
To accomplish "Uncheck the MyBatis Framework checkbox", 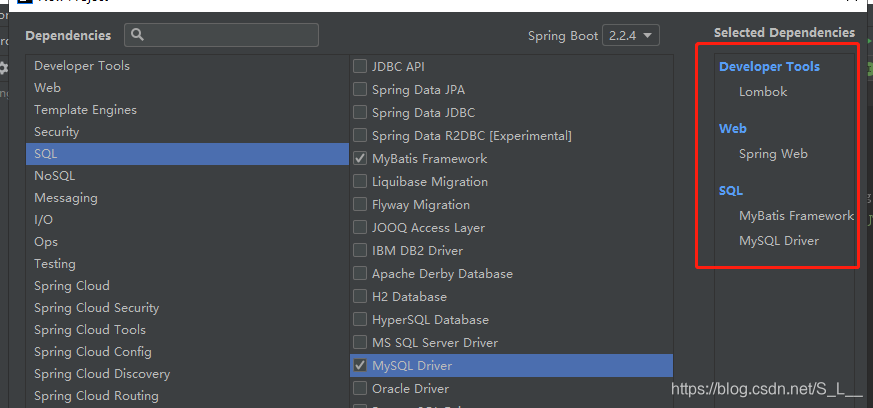I will (360, 159).
